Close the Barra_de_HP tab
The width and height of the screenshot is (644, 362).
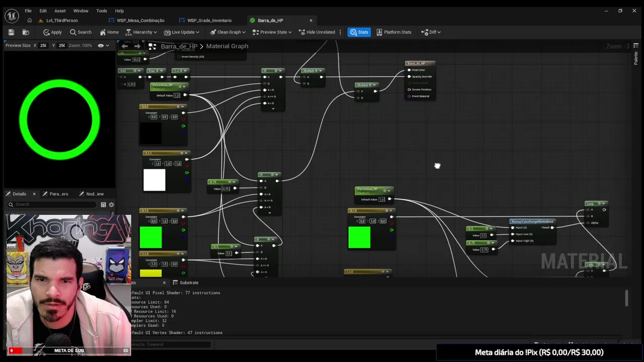click(311, 21)
